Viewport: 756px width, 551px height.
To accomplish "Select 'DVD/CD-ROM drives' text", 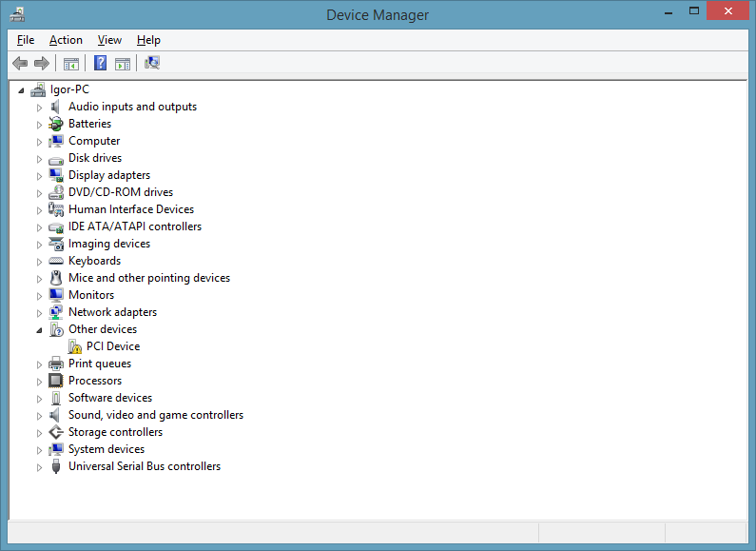I will point(121,192).
